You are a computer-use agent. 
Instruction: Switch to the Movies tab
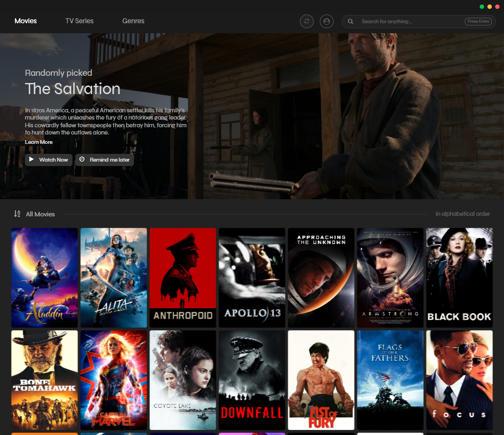[25, 21]
